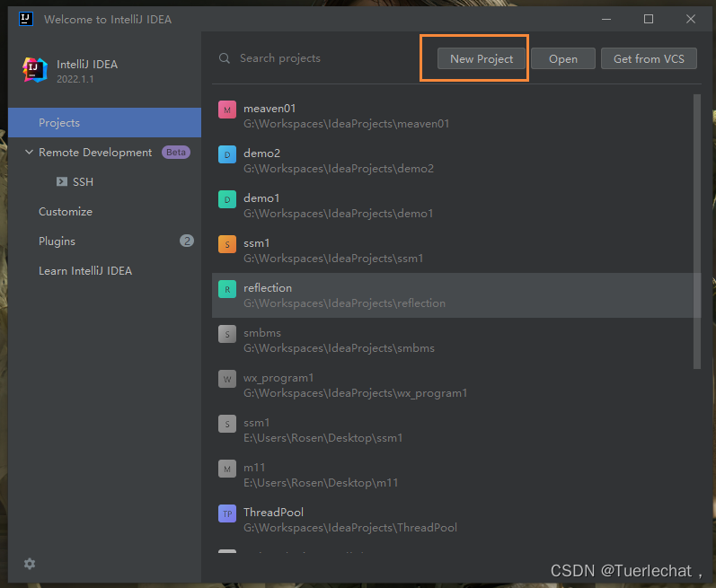Open ssm1 project on Desktop

[x=455, y=430]
